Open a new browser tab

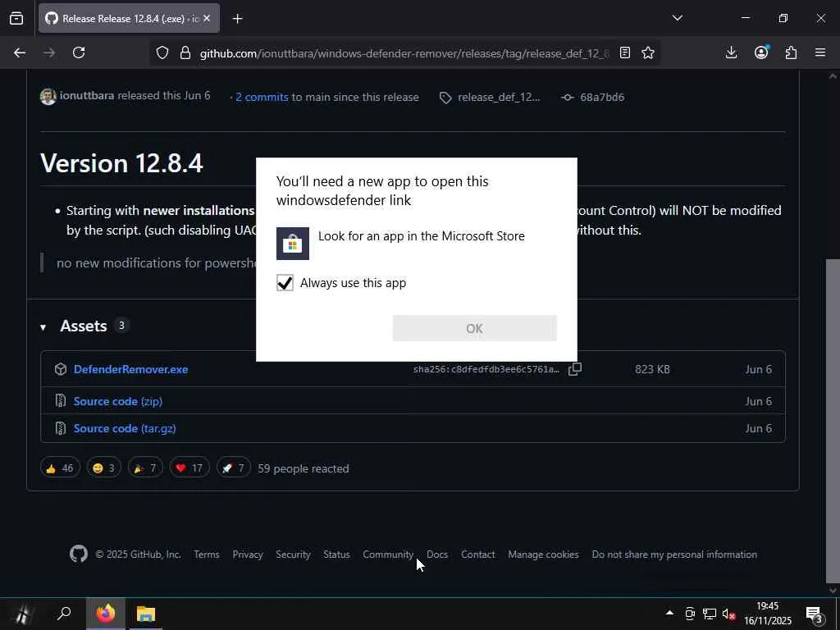click(237, 19)
